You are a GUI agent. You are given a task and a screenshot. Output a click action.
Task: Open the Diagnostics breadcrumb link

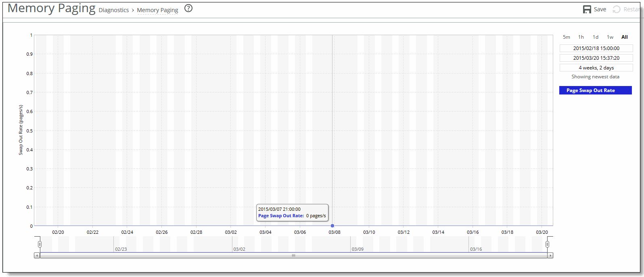click(114, 10)
